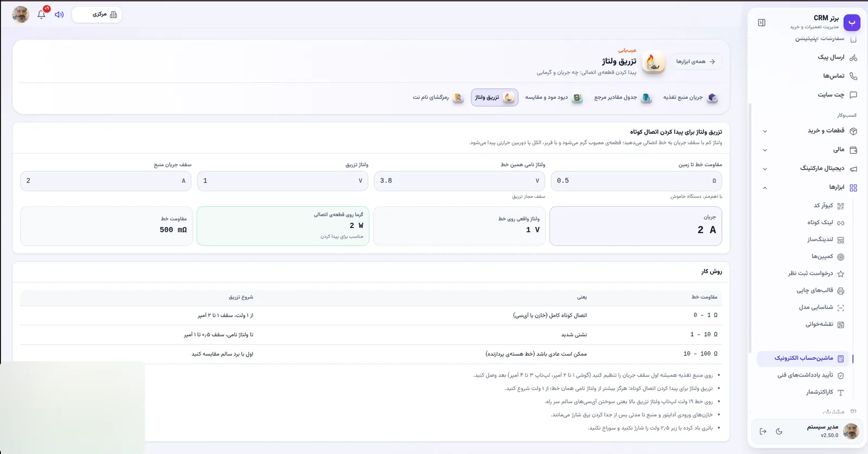Click the ابزارها grid icon

853,188
